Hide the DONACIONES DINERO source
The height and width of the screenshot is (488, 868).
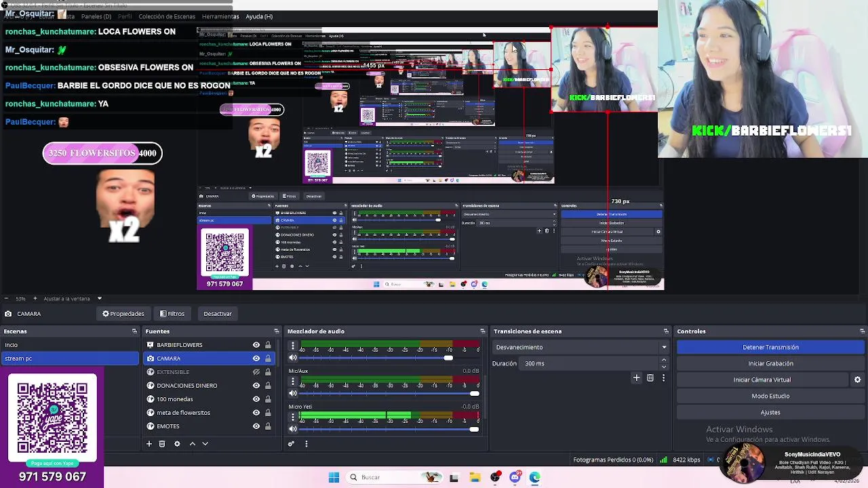(x=256, y=386)
